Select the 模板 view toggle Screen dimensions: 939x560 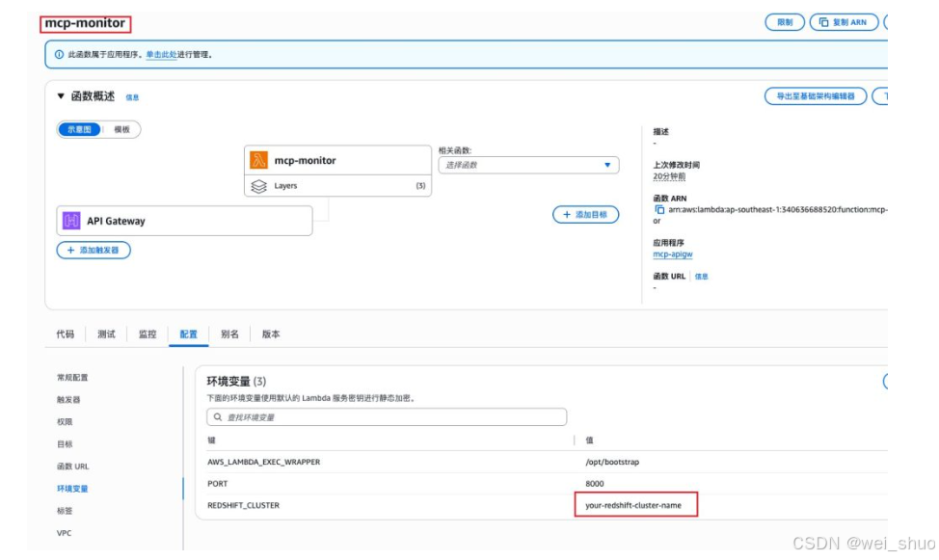(121, 129)
